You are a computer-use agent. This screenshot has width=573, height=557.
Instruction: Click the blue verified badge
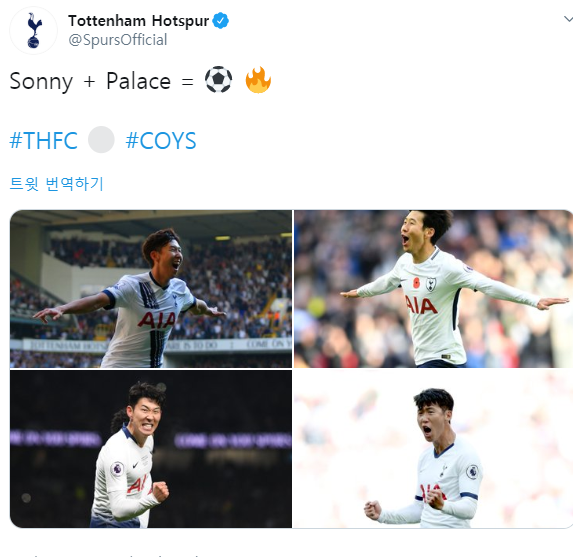click(221, 20)
